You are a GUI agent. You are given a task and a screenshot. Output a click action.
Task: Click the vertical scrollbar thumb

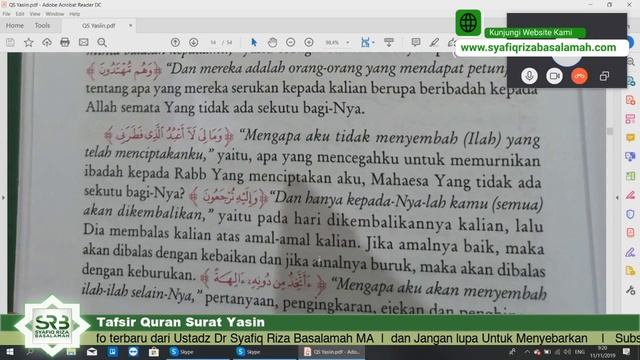[x=610, y=131]
